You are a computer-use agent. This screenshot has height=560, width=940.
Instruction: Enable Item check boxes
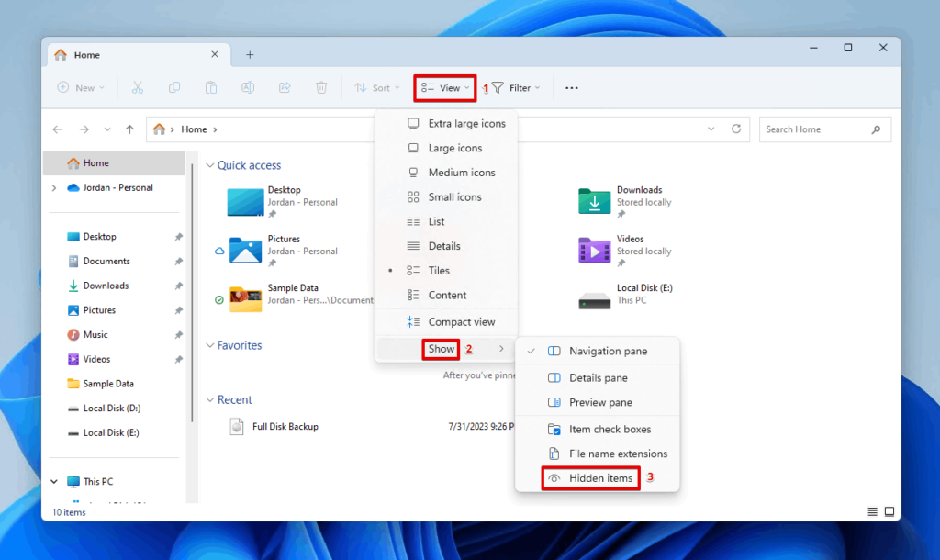pyautogui.click(x=604, y=428)
